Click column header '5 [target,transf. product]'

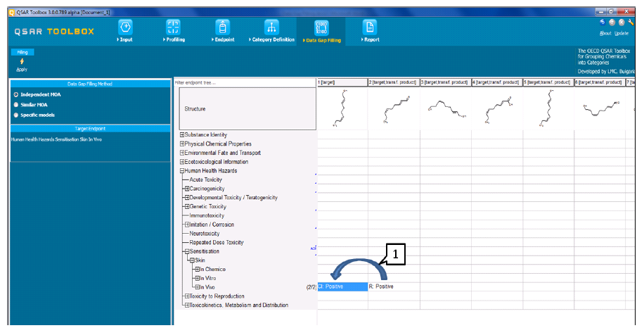tap(548, 82)
